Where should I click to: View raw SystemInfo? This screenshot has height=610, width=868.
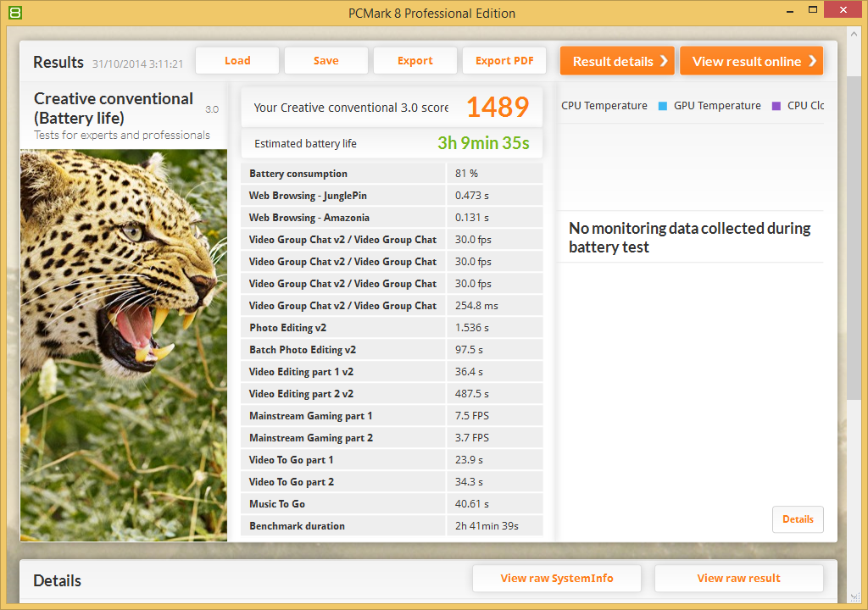pyautogui.click(x=557, y=579)
